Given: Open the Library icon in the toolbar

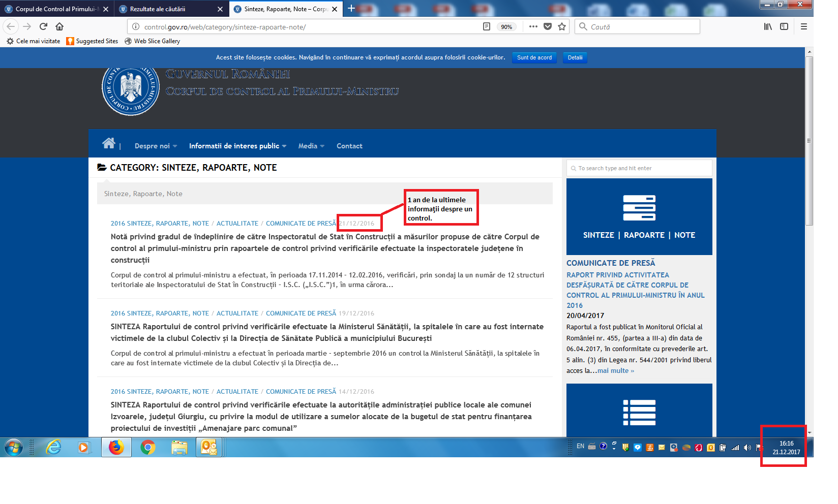Looking at the screenshot, I should pyautogui.click(x=768, y=26).
